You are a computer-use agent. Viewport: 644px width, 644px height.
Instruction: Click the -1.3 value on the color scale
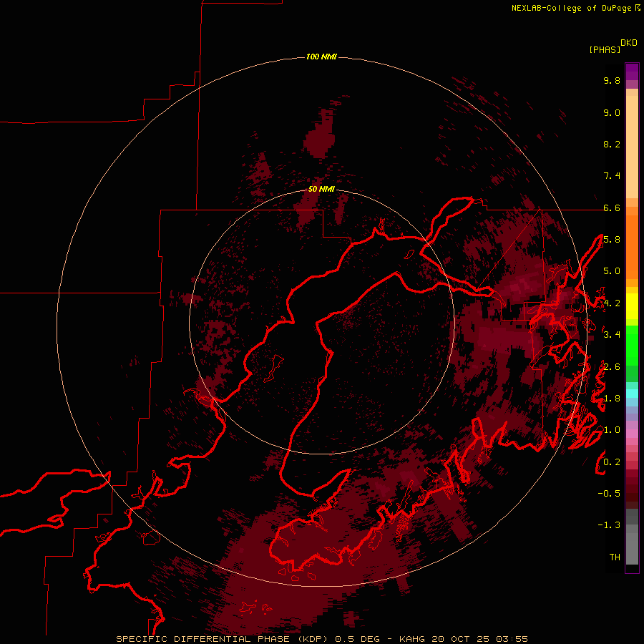609,525
